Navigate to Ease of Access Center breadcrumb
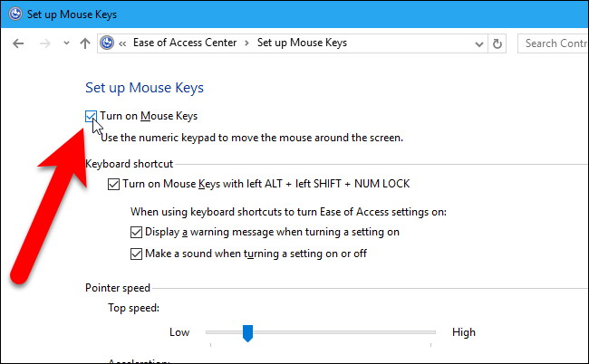This screenshot has height=364, width=589. click(186, 43)
